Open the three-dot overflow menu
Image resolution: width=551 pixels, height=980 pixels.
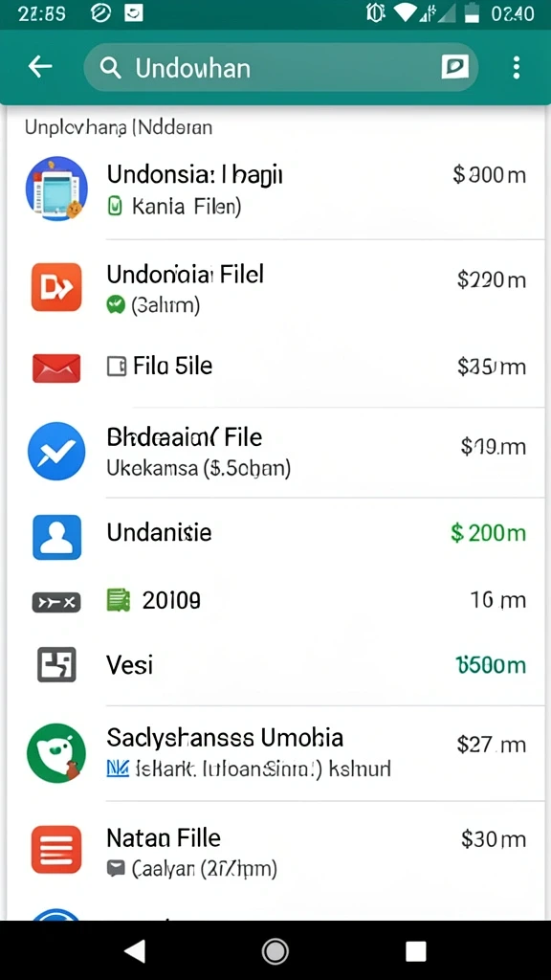click(x=516, y=67)
